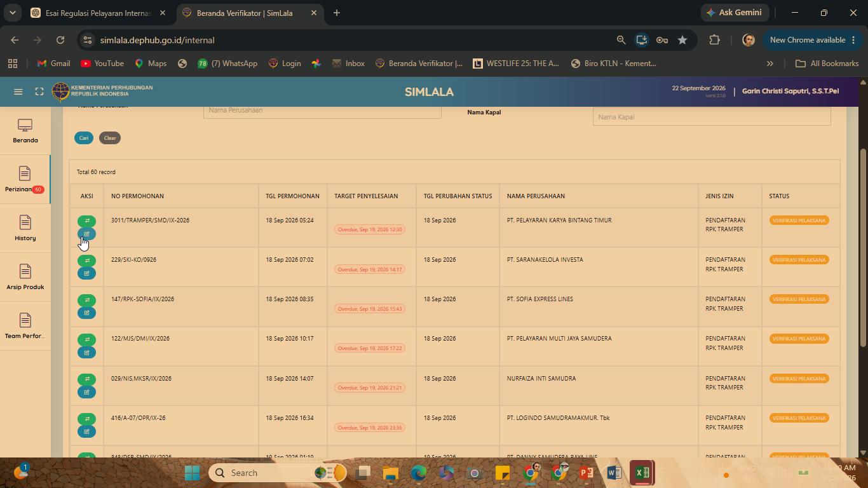Viewport: 868px width, 488px height.
Task: Open Team Performance in the sidebar
Action: coord(25,326)
